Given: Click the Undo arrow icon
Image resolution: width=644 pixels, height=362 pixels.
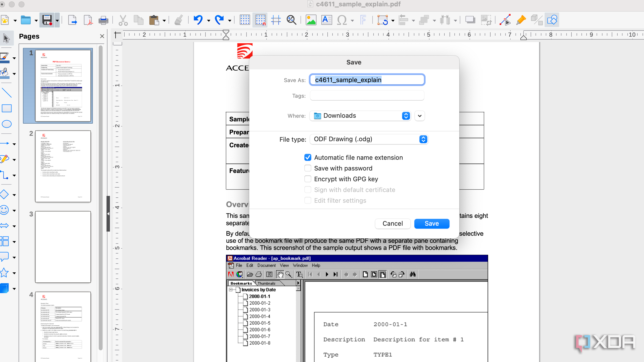Looking at the screenshot, I should coord(198,20).
